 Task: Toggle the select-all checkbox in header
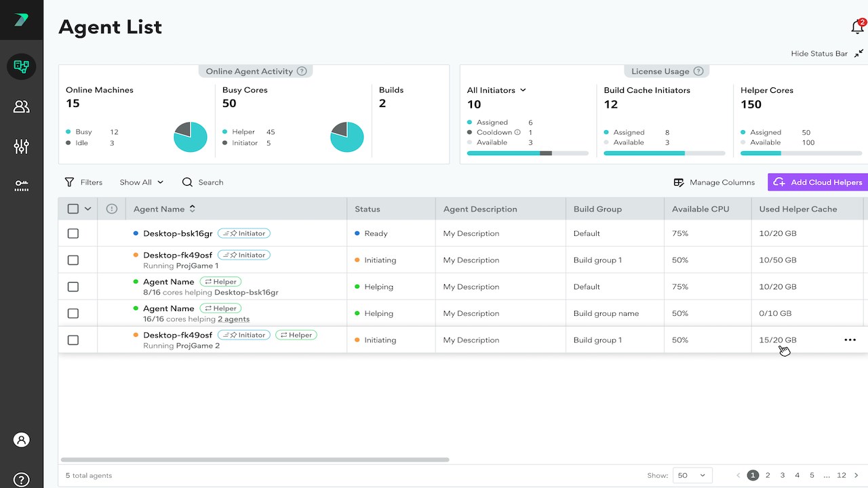pyautogui.click(x=73, y=209)
